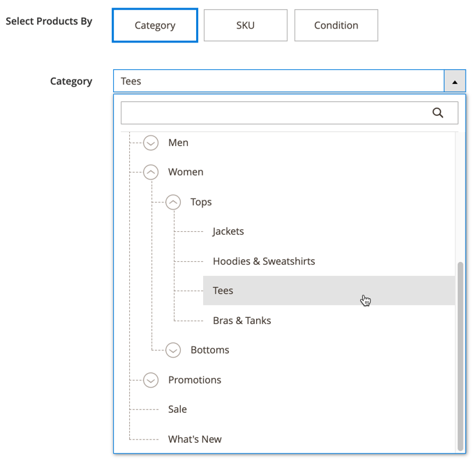
Task: Close the Category dropdown arrow
Action: point(454,82)
